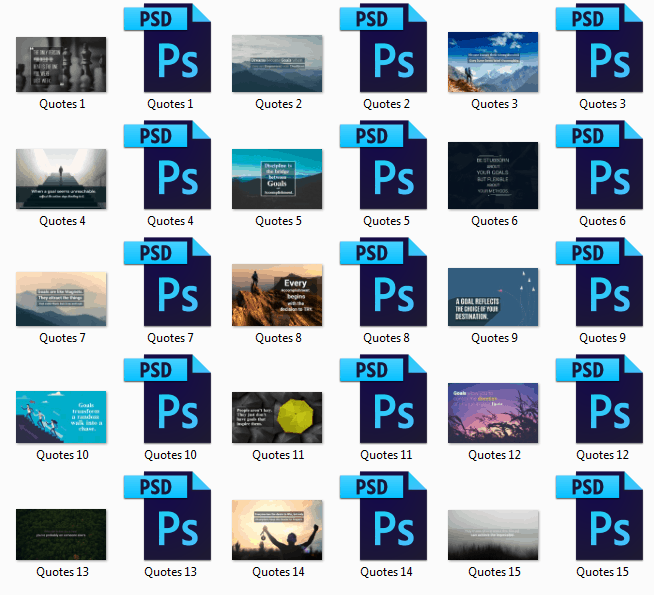Choose the Quotes 10 PSD file icon
This screenshot has width=654, height=595.
pos(170,400)
